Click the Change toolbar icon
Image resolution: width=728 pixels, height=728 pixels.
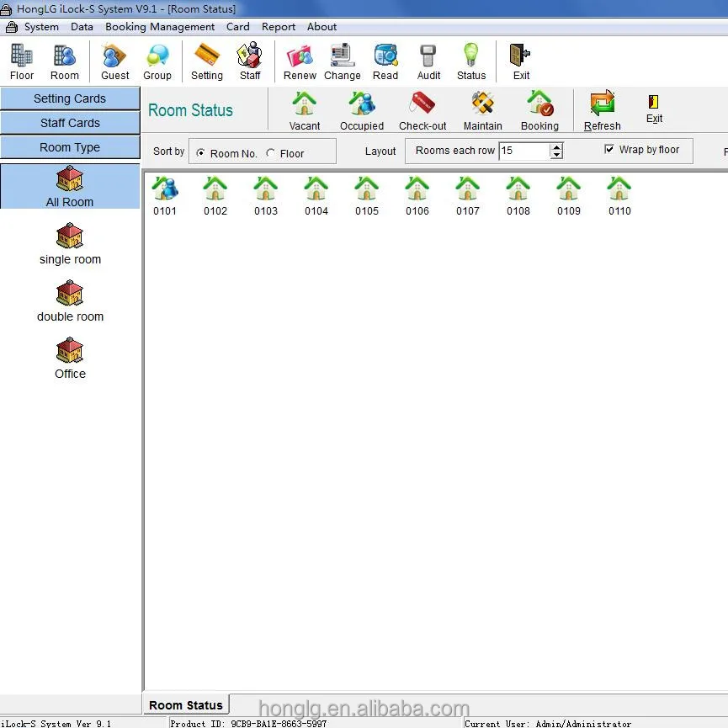(x=343, y=61)
